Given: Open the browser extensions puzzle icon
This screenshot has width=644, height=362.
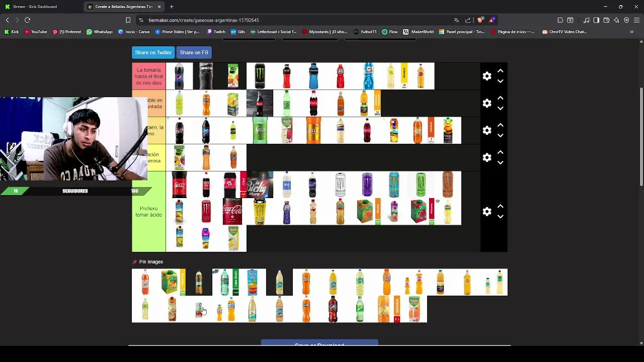Looking at the screenshot, I should tap(560, 20).
